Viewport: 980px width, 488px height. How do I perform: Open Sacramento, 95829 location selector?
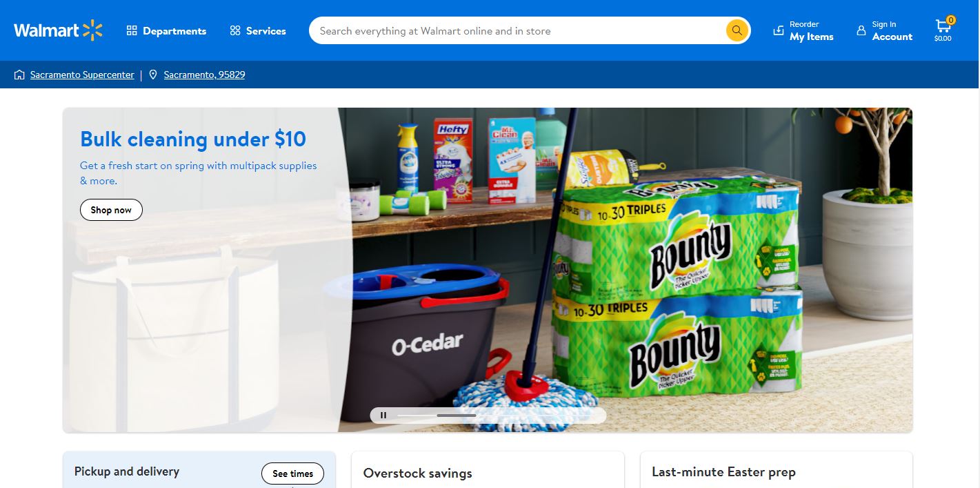(204, 75)
